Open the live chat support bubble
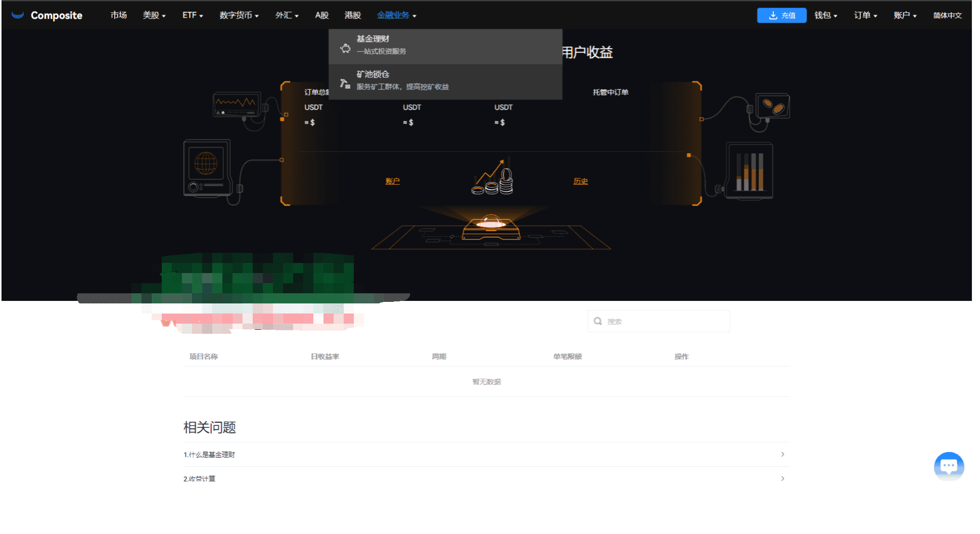980x534 pixels. (x=948, y=466)
